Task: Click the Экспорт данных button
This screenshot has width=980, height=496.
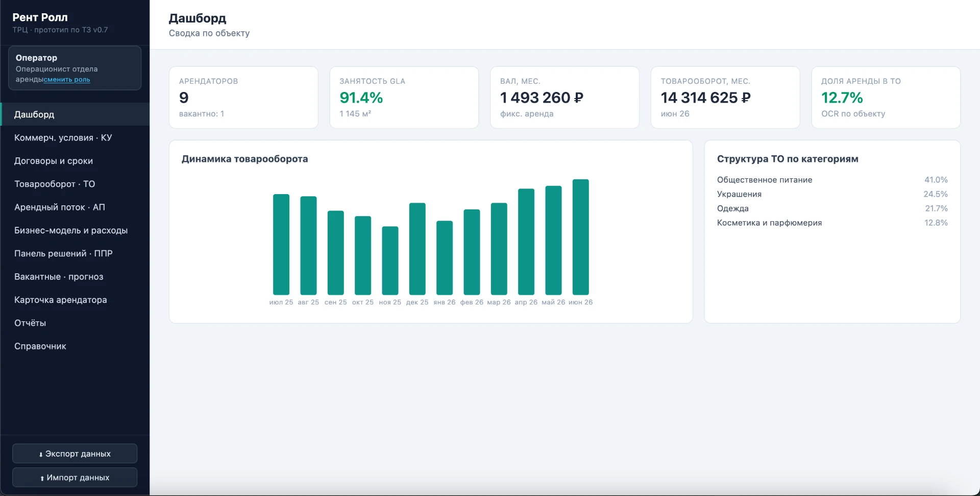Action: 75,454
